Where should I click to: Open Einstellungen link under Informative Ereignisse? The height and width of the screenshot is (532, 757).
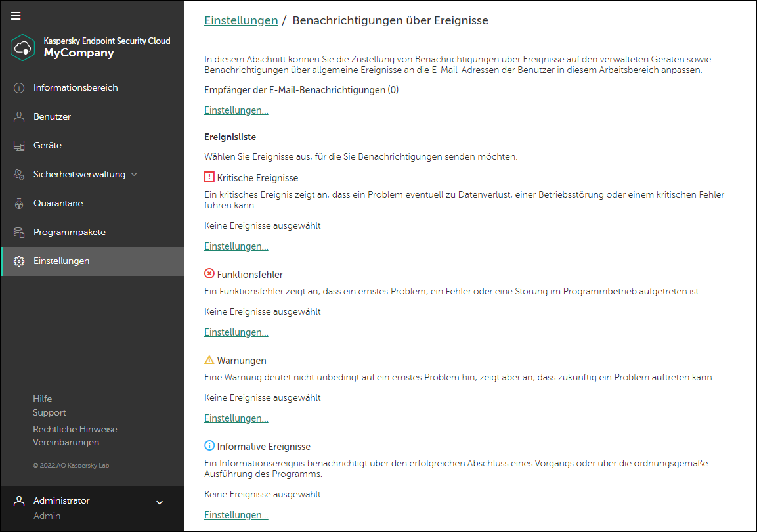[236, 515]
